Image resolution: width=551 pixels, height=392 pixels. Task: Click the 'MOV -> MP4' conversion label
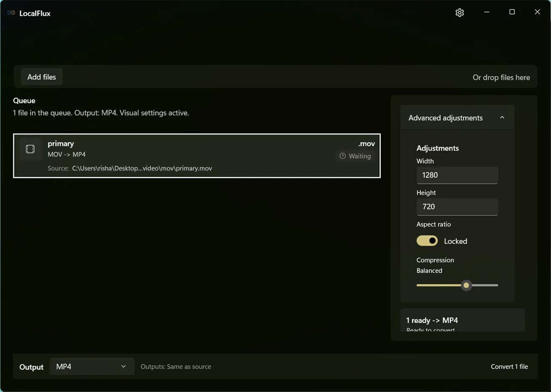point(67,154)
